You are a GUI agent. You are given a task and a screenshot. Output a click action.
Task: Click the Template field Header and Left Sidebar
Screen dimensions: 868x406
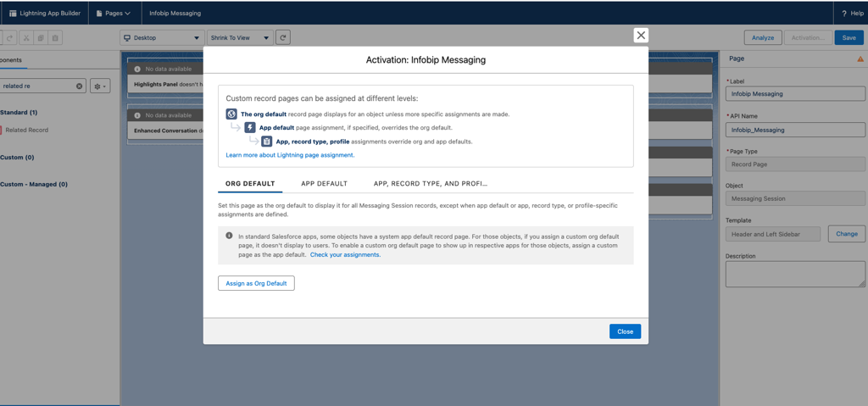tap(773, 234)
